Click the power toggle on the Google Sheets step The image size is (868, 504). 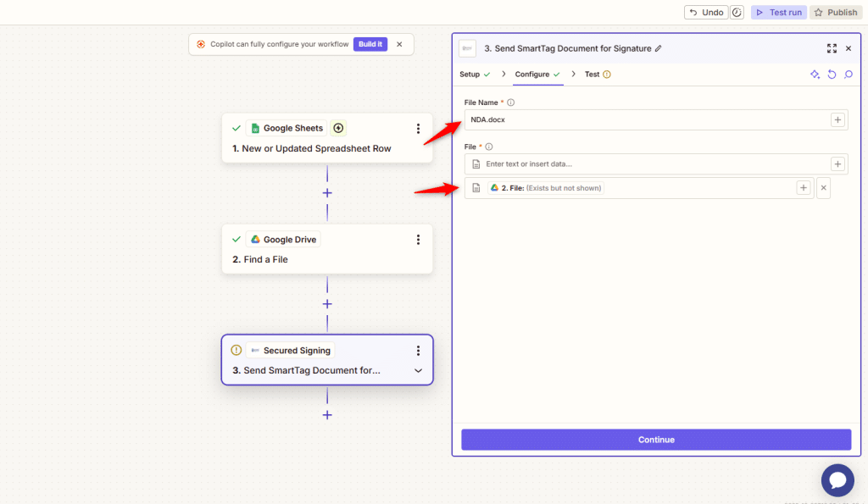pos(337,127)
